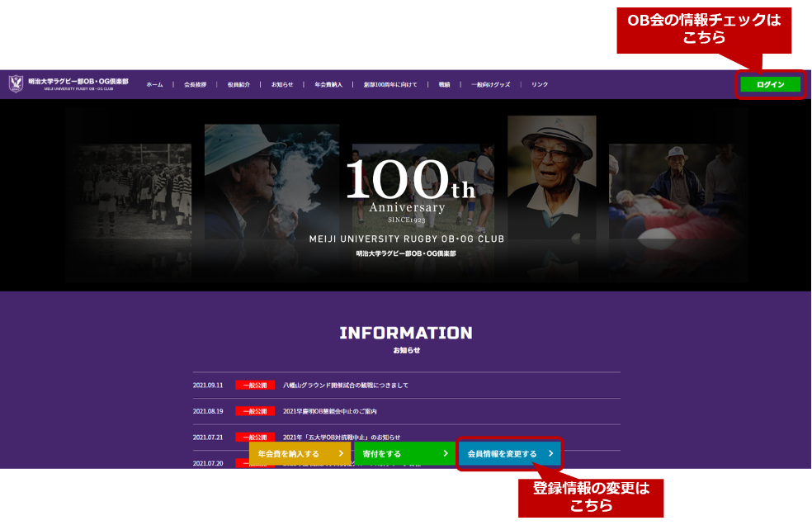Click the date 2021.07.21
This screenshot has width=812, height=530.
[208, 438]
